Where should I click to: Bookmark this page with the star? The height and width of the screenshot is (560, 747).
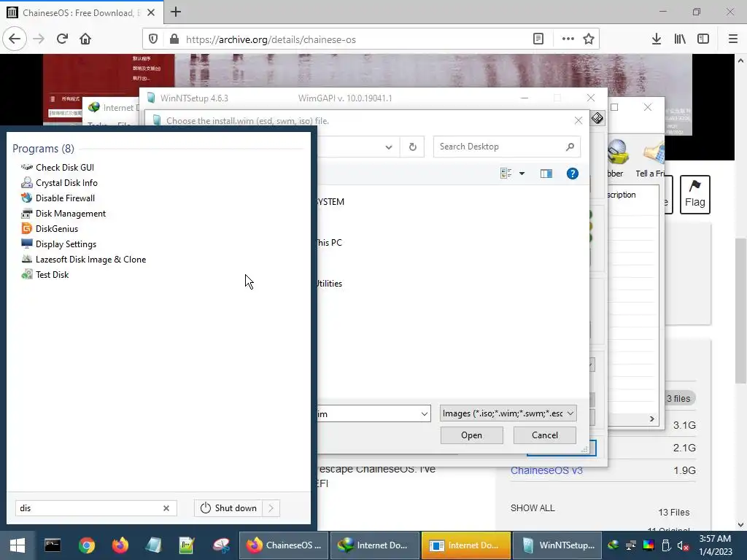pos(589,39)
